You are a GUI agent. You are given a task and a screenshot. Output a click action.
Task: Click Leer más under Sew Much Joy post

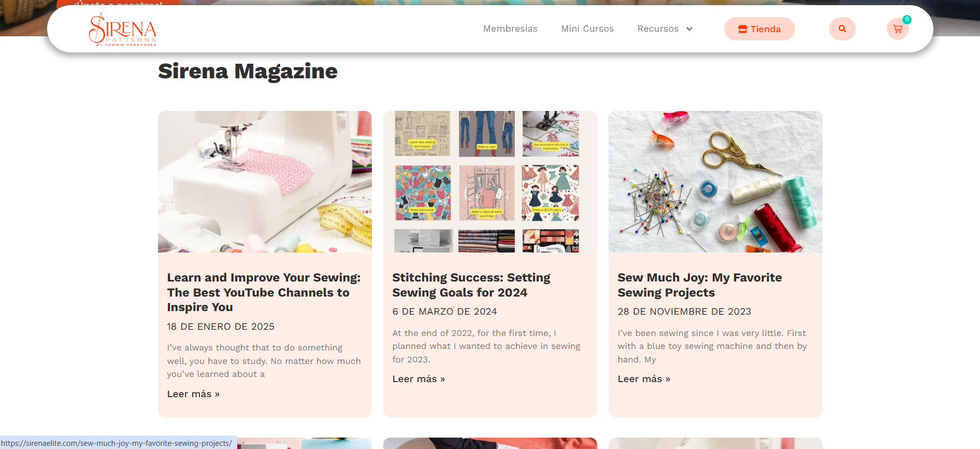tap(644, 379)
